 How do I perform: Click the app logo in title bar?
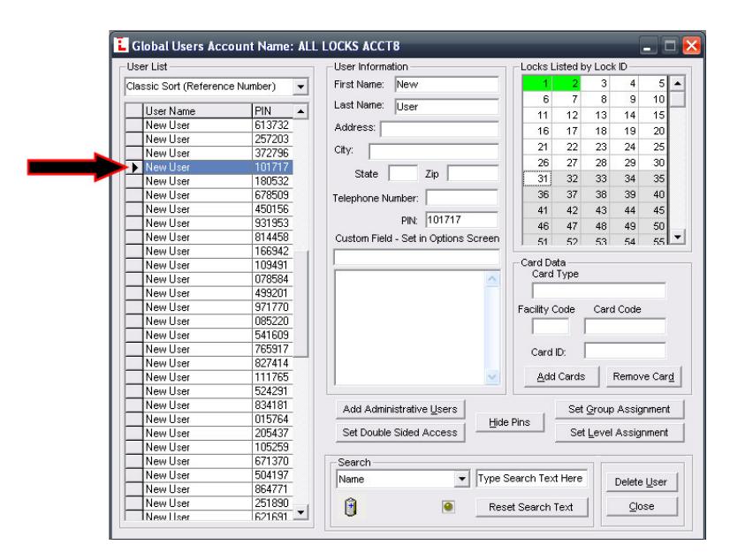[120, 45]
